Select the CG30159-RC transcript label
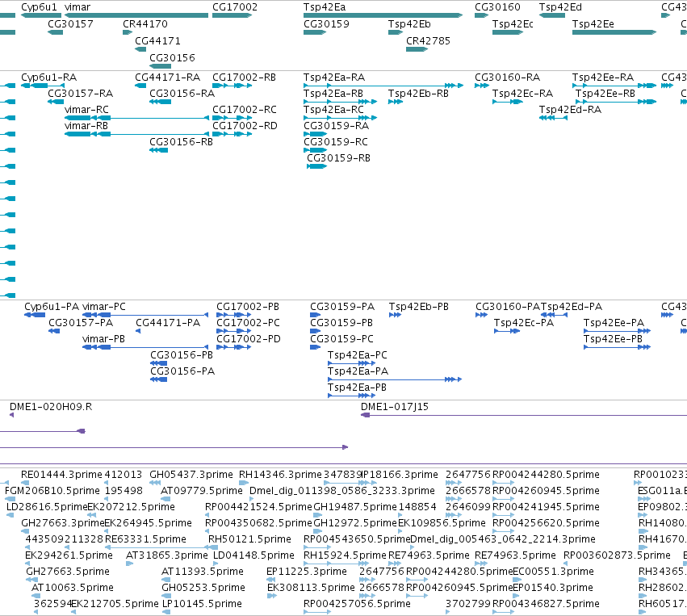Image resolution: width=687 pixels, height=616 pixels. pos(336,142)
